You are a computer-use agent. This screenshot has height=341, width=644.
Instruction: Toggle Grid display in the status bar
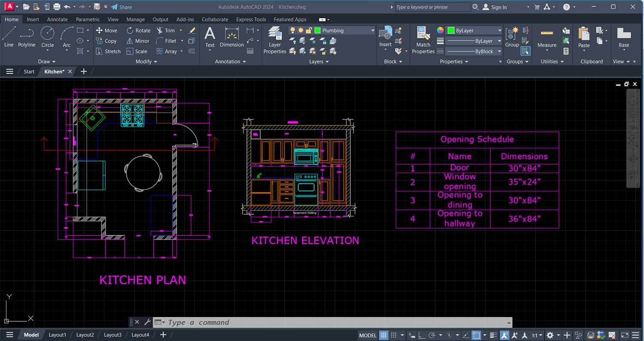pos(383,335)
